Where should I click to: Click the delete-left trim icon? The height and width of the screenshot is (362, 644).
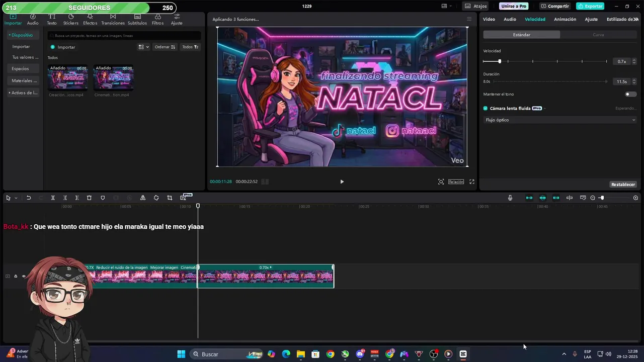(x=65, y=198)
